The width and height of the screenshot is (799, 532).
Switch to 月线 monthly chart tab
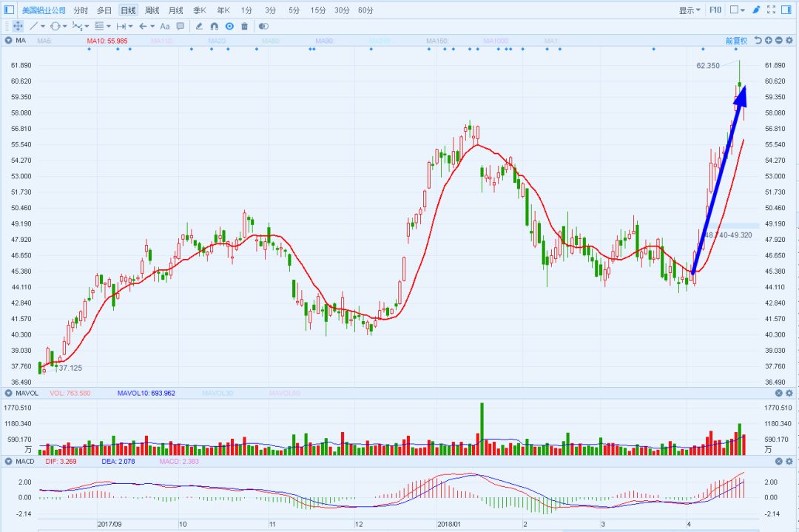click(175, 10)
